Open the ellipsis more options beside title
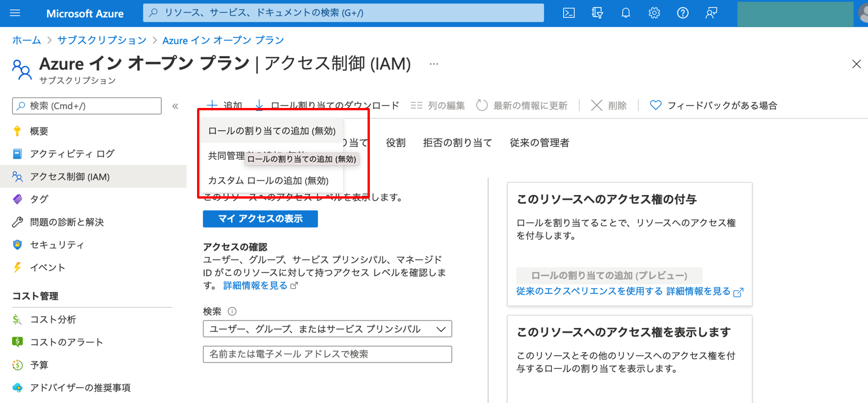The width and height of the screenshot is (868, 403). [x=434, y=64]
